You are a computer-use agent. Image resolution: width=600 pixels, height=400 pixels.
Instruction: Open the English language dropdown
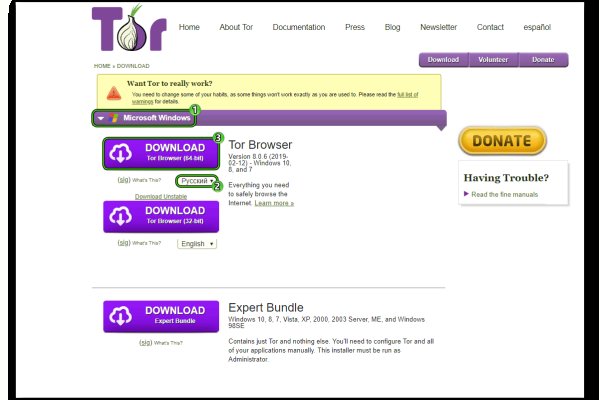(197, 243)
